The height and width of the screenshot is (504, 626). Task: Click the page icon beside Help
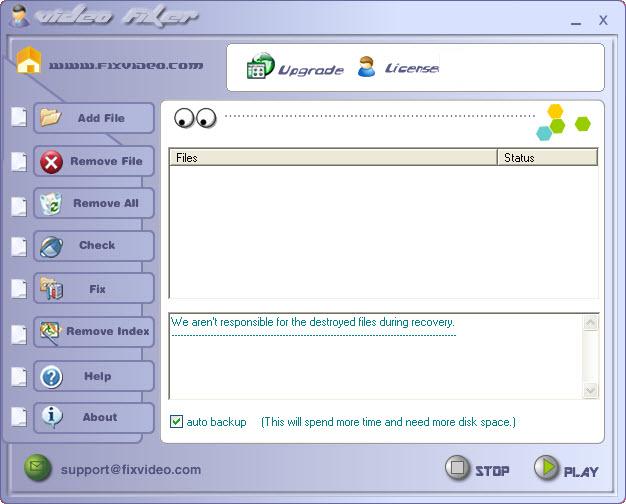point(19,377)
